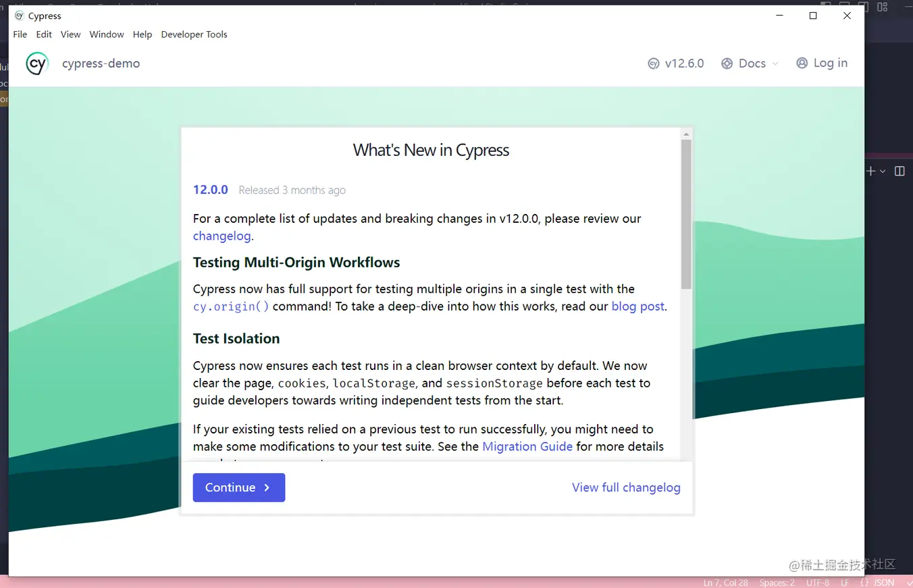Open the Migration Guide link
The image size is (913, 588).
[x=527, y=447]
